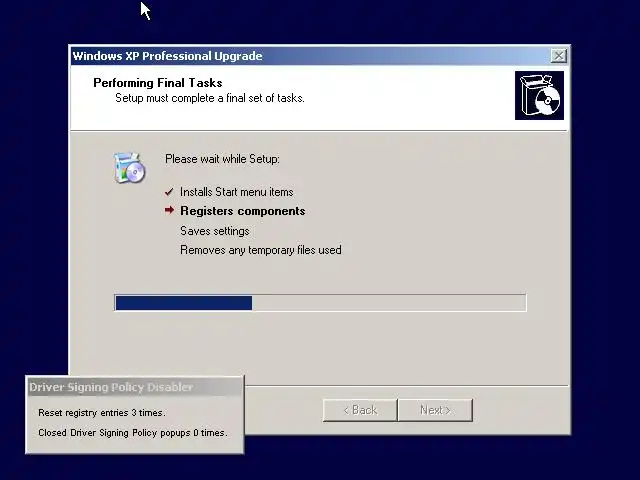
Task: Click the red checkmark next to Installs Start menu items
Action: tap(169, 192)
